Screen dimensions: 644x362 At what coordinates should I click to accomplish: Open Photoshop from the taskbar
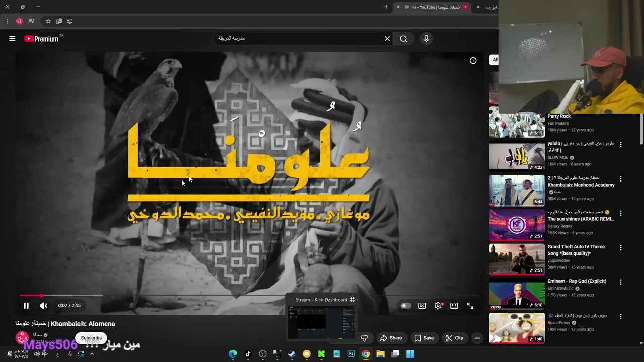351,354
